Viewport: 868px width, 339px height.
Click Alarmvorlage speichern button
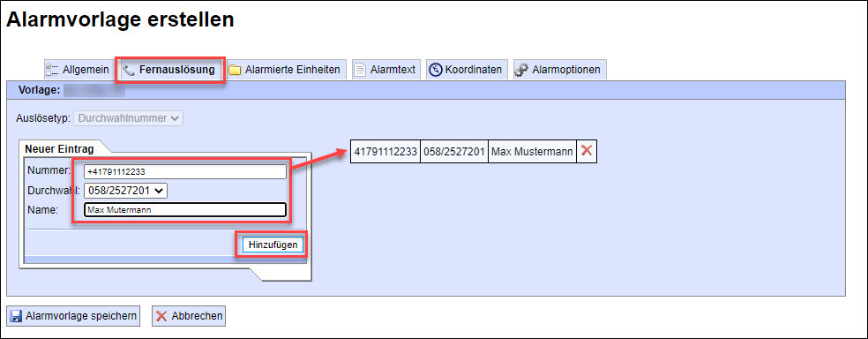tap(73, 316)
